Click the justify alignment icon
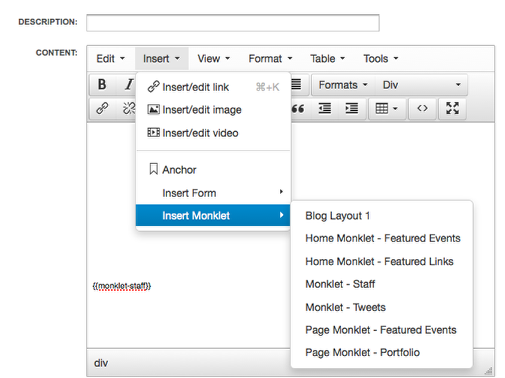Screen dimensions: 505x378 point(296,85)
